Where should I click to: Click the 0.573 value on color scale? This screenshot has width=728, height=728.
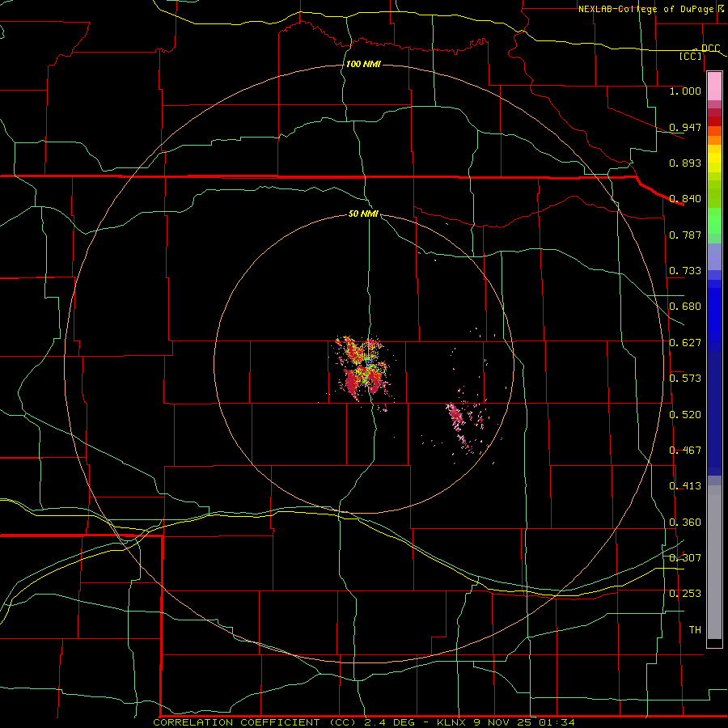(685, 378)
